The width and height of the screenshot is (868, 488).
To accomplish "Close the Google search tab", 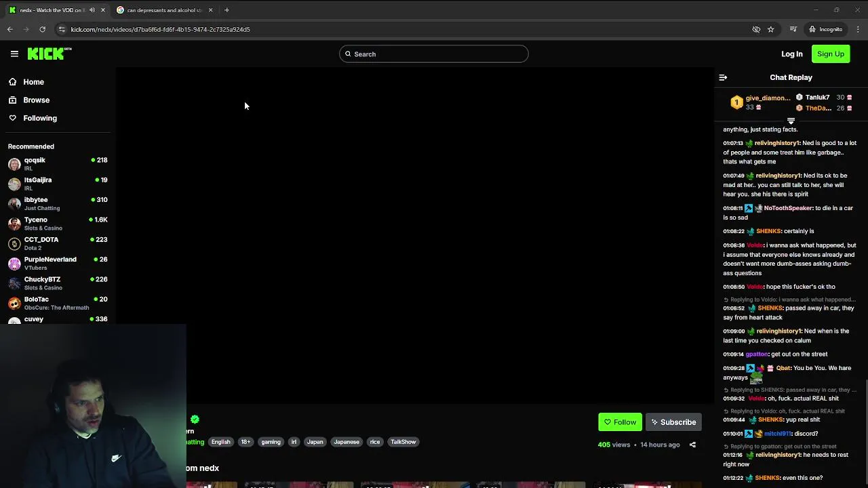I will point(210,10).
